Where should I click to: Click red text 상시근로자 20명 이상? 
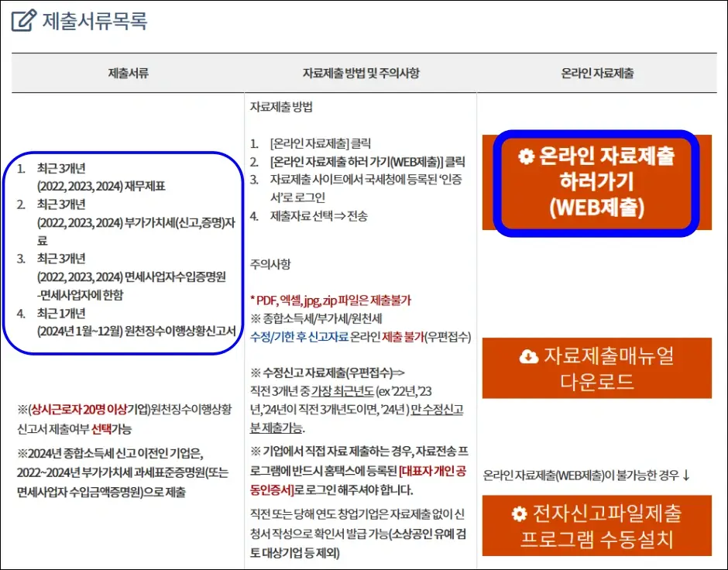coord(79,410)
